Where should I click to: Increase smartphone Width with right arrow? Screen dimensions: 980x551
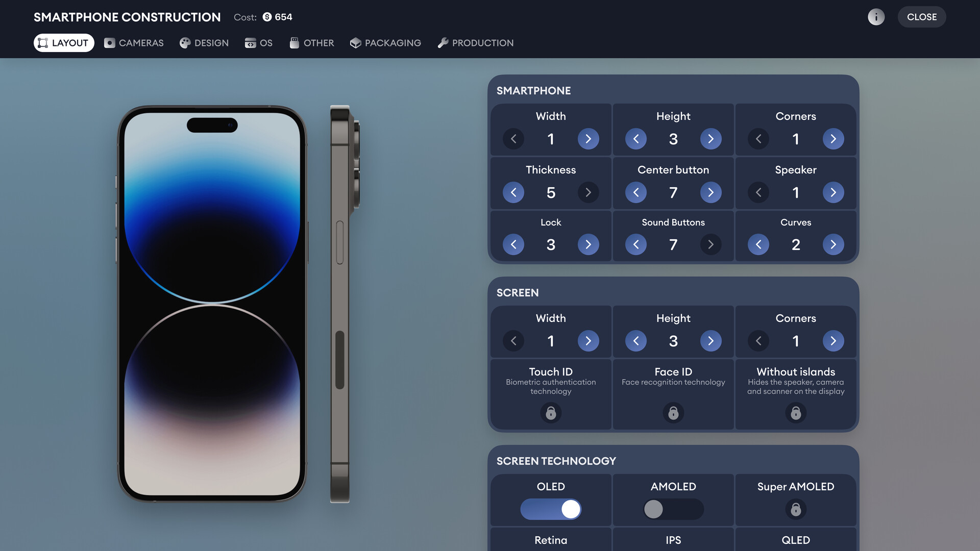588,139
